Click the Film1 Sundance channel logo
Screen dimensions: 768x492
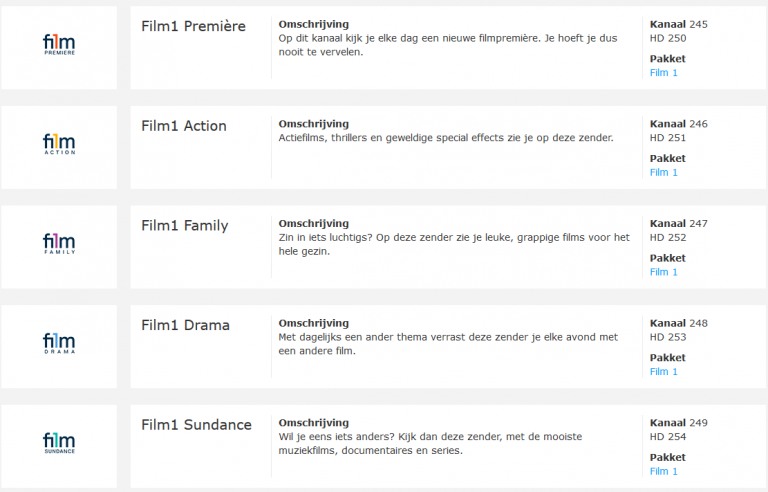[x=59, y=443]
